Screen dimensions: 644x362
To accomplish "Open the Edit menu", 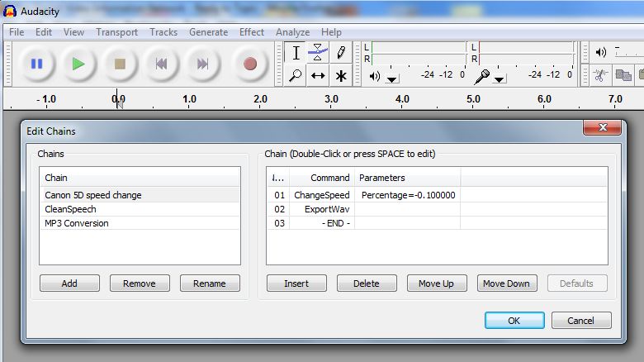I will click(44, 32).
